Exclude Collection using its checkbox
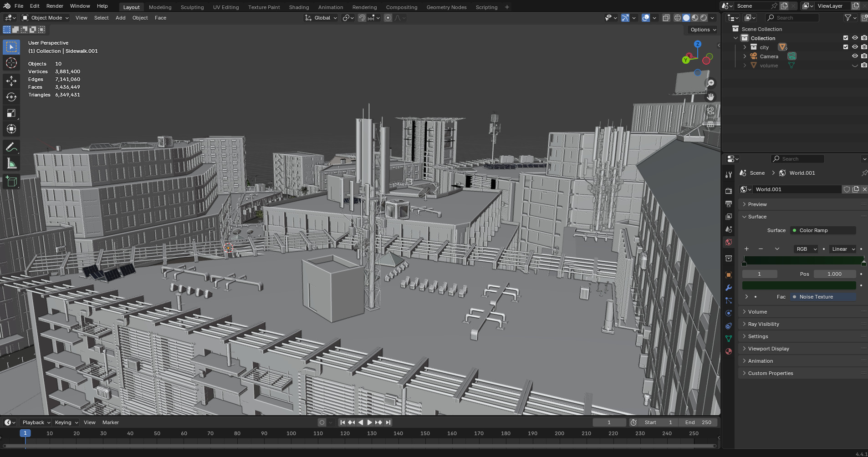 (x=846, y=38)
